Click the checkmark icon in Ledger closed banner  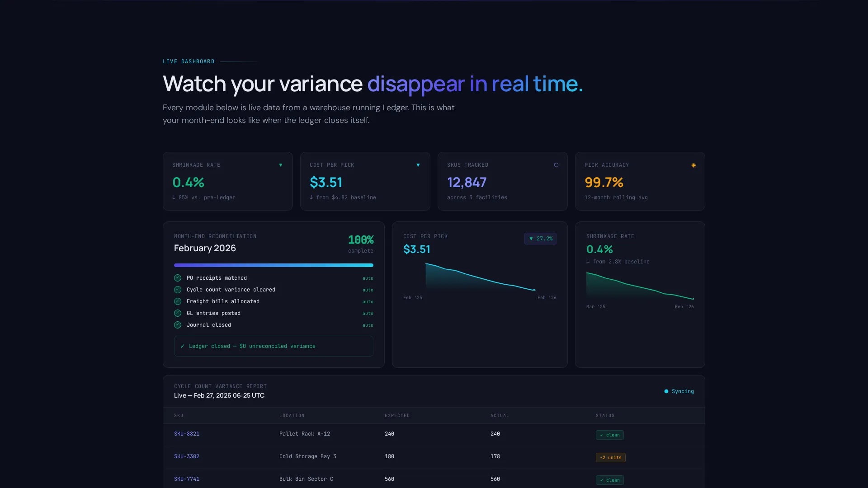(183, 346)
